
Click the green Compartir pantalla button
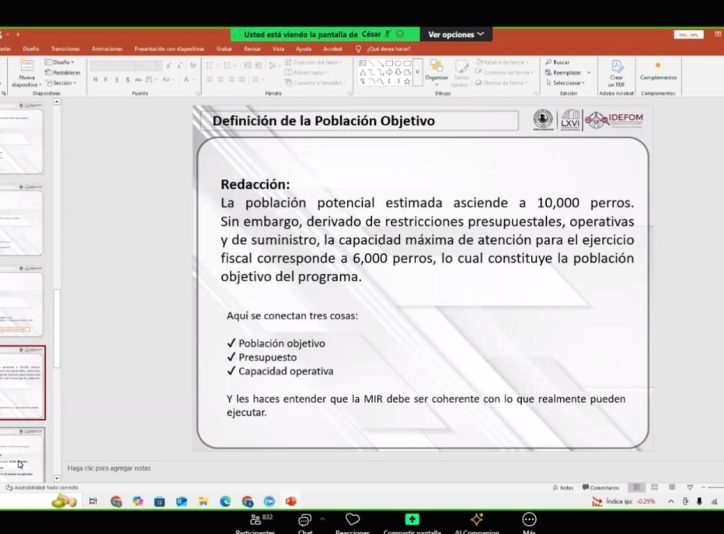coord(412,520)
